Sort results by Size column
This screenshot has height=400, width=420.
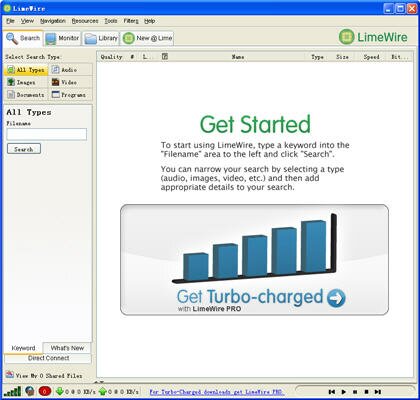click(342, 57)
